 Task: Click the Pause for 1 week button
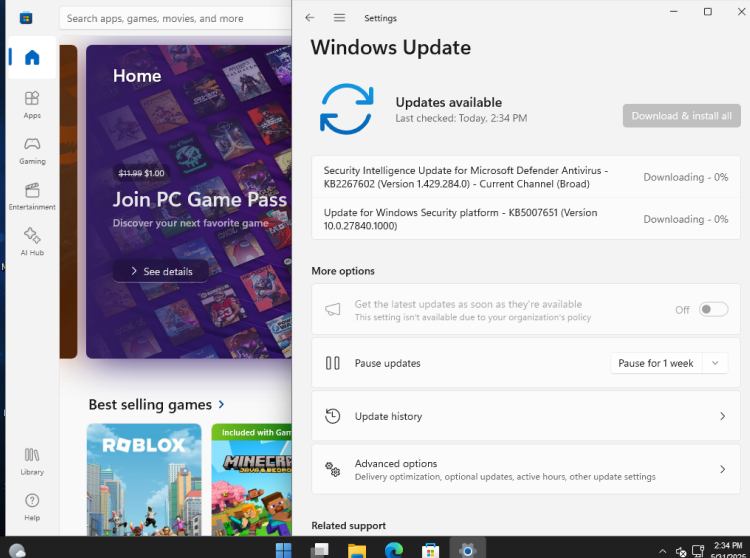(x=655, y=363)
